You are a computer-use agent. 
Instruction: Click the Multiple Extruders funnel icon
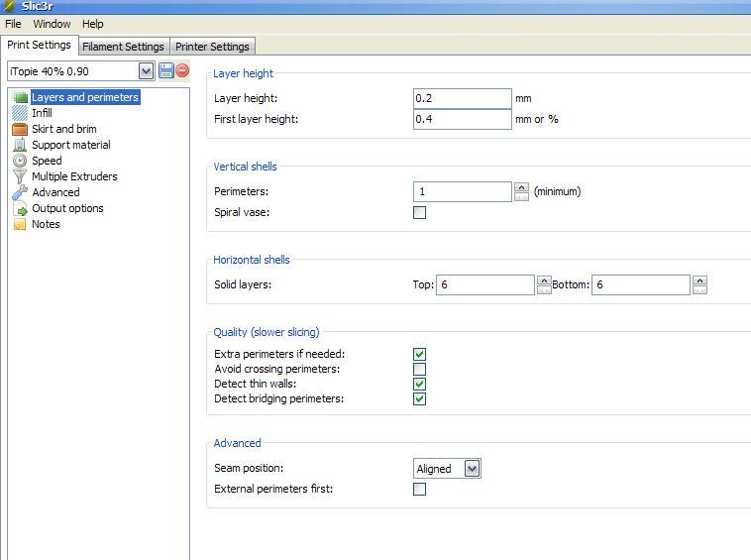click(x=20, y=176)
